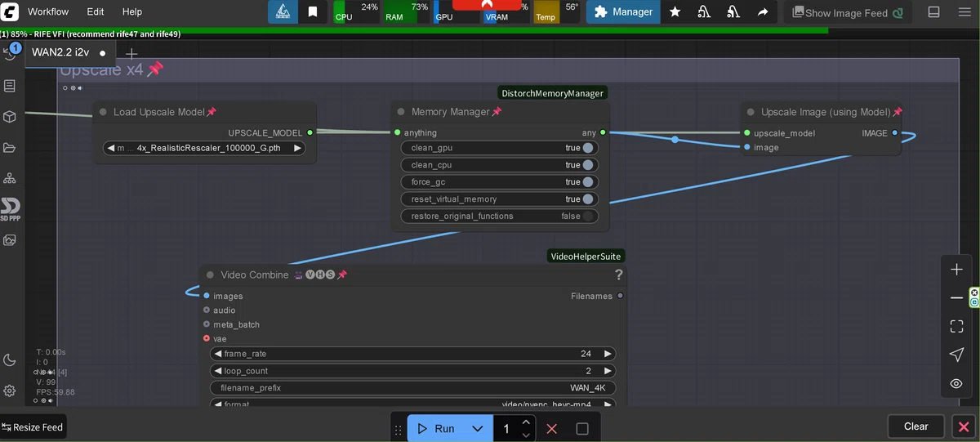The image size is (980, 442).
Task: Click the batch count number field
Action: (x=506, y=429)
